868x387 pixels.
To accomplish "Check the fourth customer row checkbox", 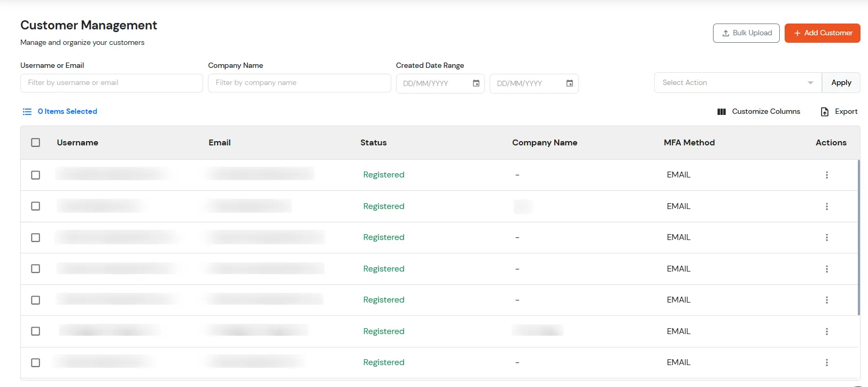I will coord(36,269).
